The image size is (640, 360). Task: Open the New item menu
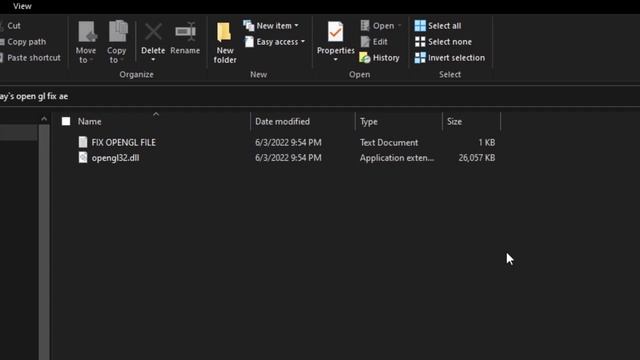tap(271, 26)
